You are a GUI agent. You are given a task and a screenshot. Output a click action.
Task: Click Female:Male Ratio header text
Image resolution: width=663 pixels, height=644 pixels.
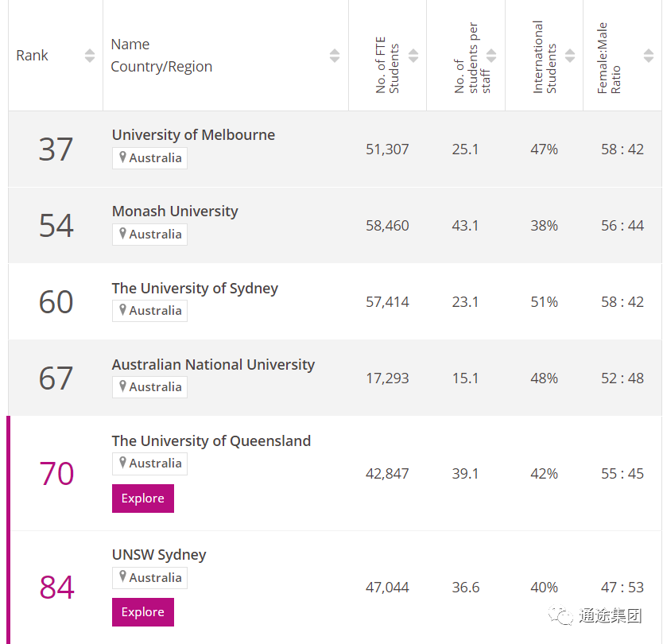coord(608,58)
